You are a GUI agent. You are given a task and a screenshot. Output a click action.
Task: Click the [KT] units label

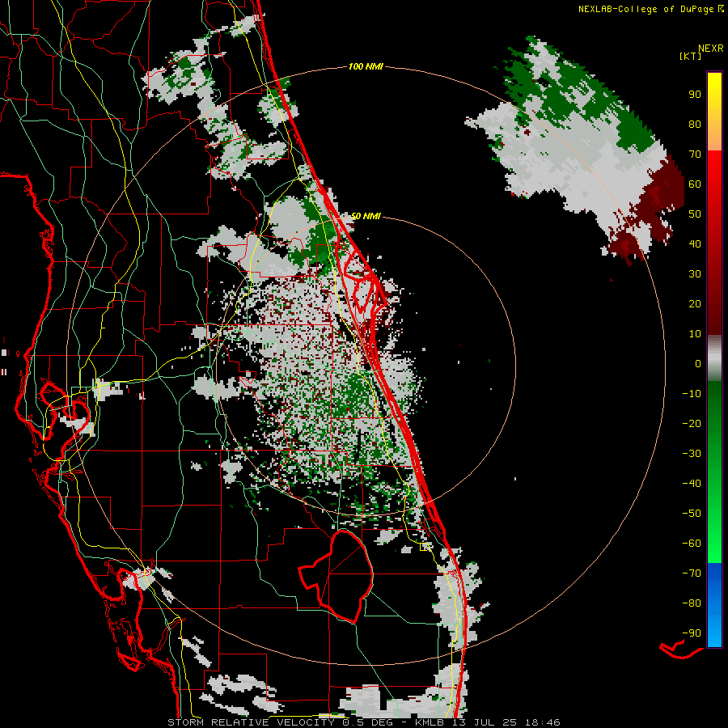pos(690,56)
